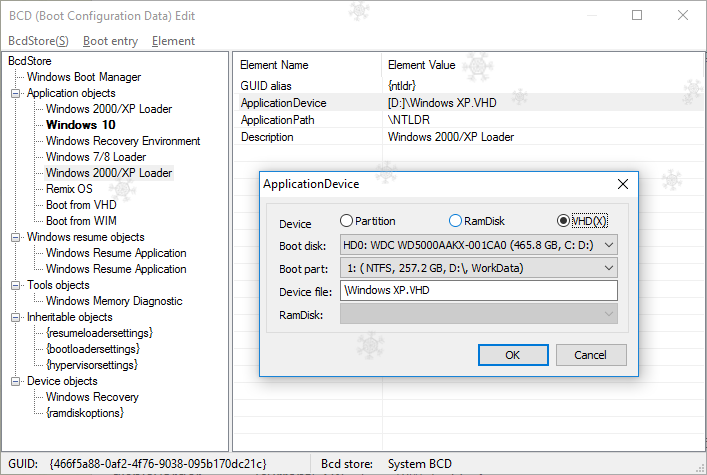The image size is (707, 475).
Task: Open the Boot disk dropdown
Action: pyautogui.click(x=479, y=245)
